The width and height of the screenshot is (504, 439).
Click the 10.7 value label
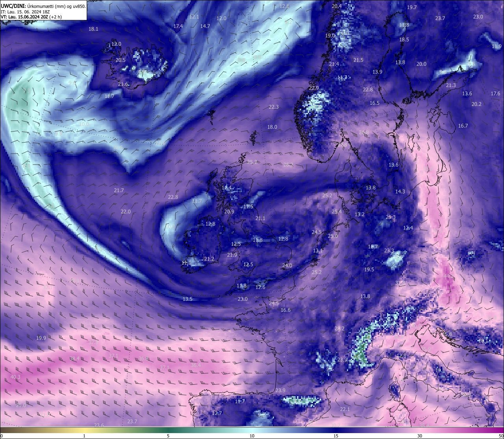(x=373, y=247)
